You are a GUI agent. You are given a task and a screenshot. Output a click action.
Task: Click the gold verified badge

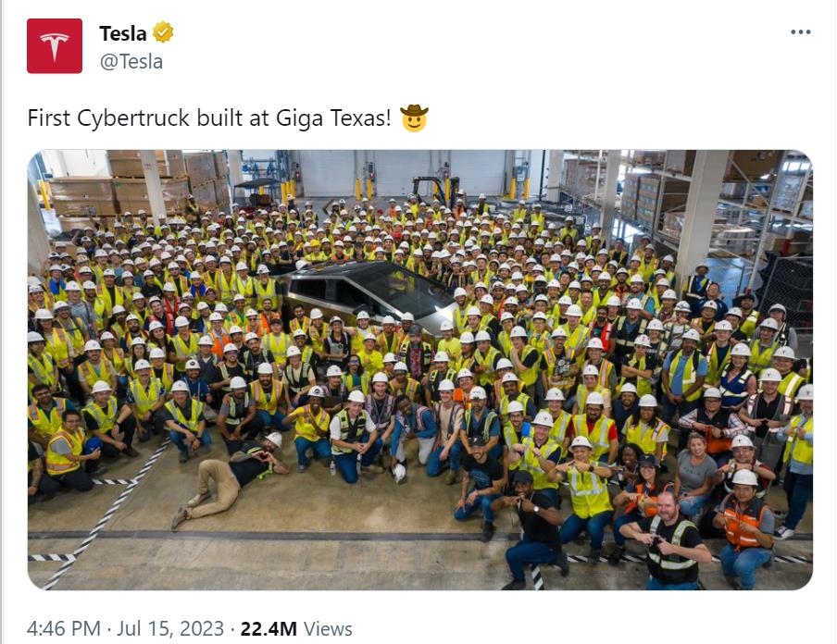[x=163, y=32]
